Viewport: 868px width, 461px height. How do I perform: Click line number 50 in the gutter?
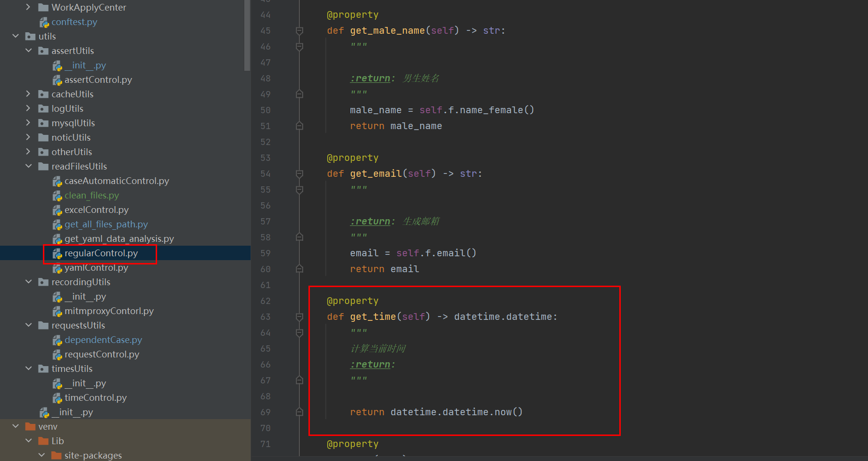(x=266, y=110)
